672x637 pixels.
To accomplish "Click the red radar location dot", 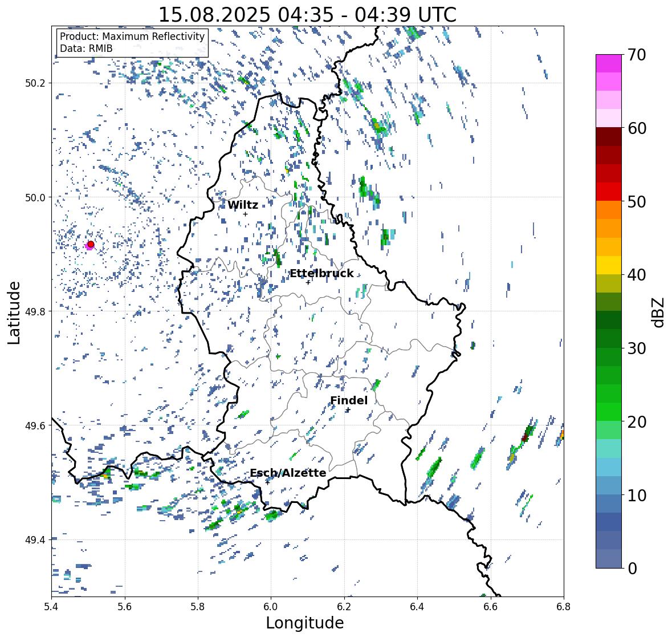I will point(91,244).
